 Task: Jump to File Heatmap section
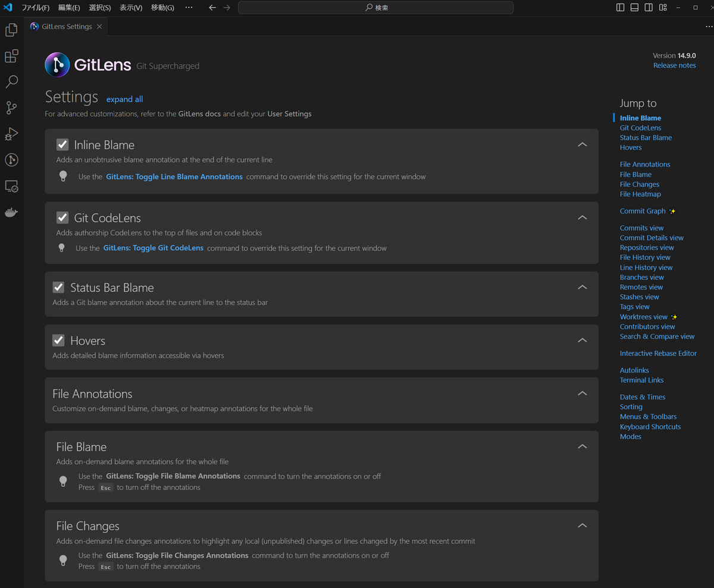640,194
